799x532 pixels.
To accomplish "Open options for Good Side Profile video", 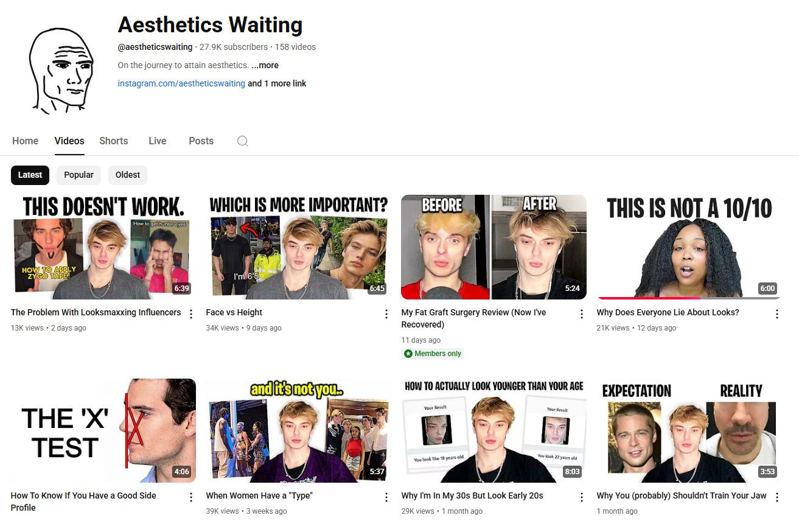I will [191, 497].
